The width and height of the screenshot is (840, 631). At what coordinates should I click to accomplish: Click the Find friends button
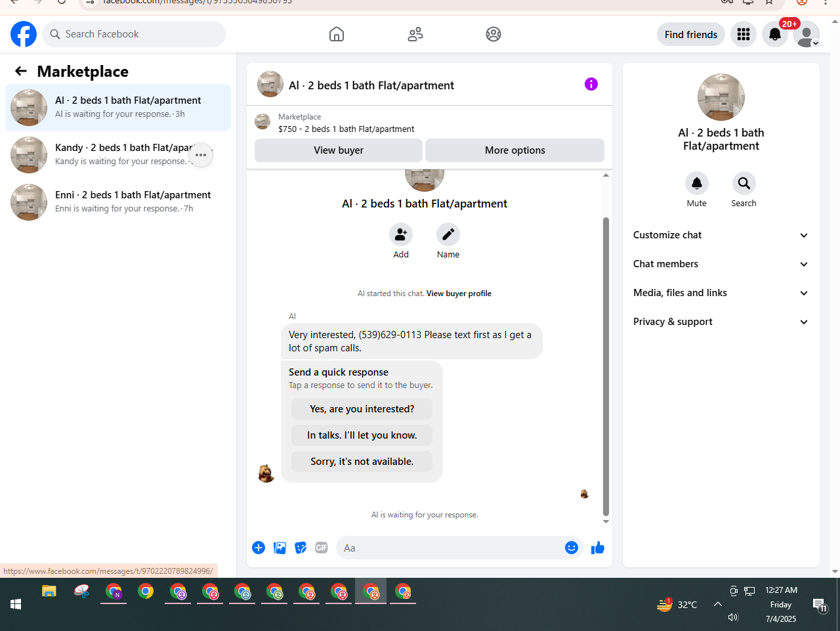coord(691,34)
